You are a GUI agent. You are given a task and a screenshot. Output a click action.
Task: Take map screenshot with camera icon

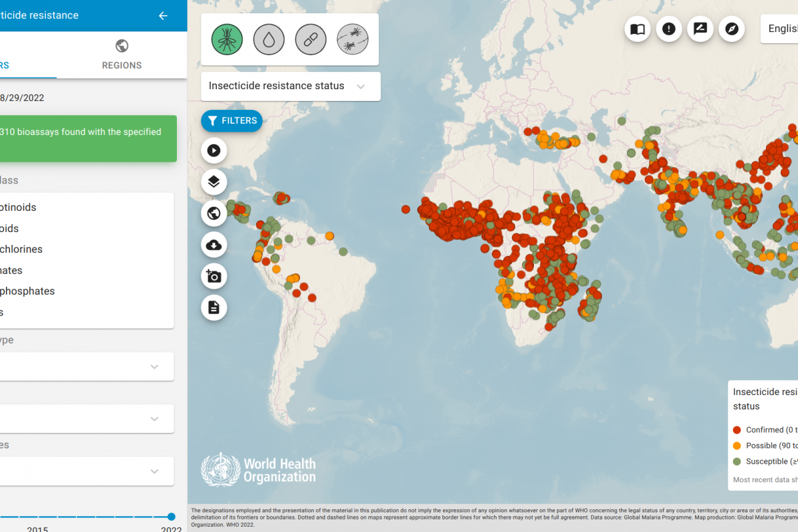pos(214,276)
